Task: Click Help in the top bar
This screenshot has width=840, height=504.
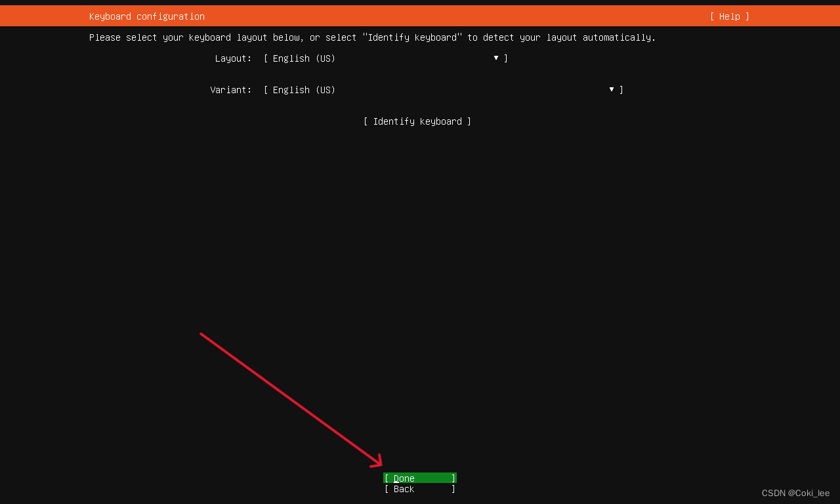Action: point(729,16)
